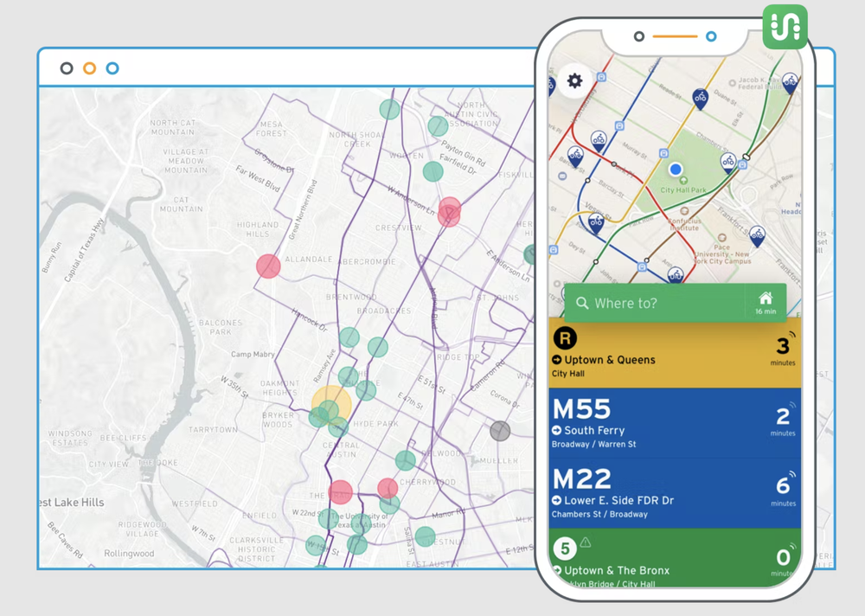Tap the bike share pin above Murray St
Image resolution: width=865 pixels, height=616 pixels.
click(x=599, y=141)
